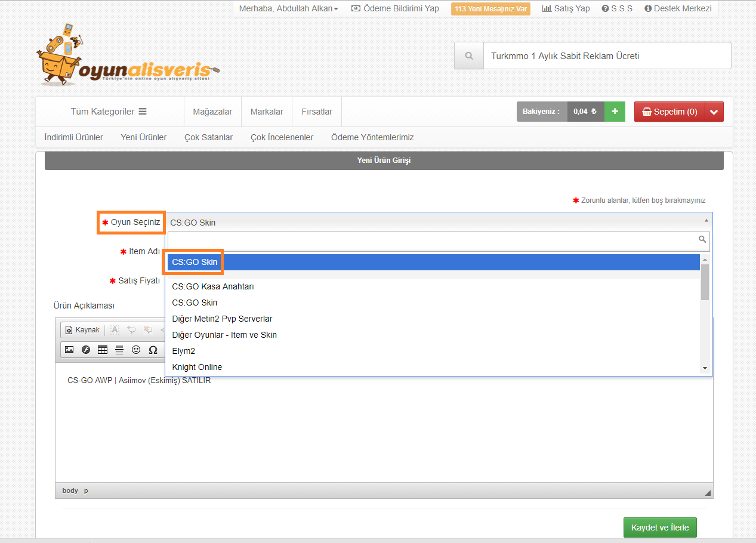Click the Ürün Açıklaması label
Image resolution: width=756 pixels, height=543 pixels.
tap(84, 306)
